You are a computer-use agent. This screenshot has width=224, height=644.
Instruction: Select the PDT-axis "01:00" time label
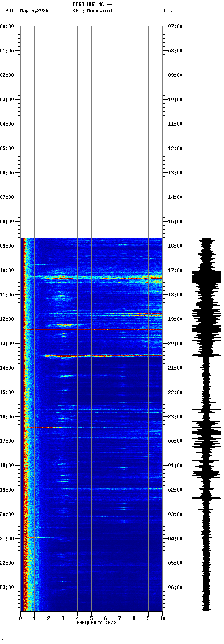pos(7,51)
